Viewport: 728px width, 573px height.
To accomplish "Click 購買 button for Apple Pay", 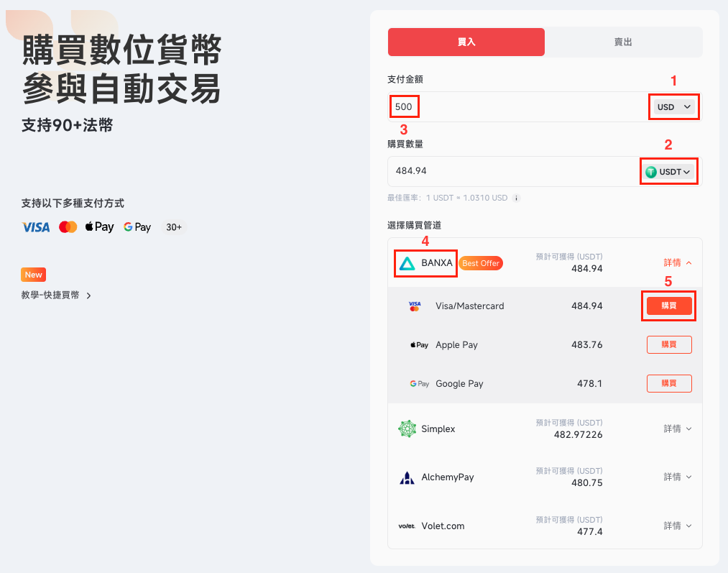I will pyautogui.click(x=669, y=344).
